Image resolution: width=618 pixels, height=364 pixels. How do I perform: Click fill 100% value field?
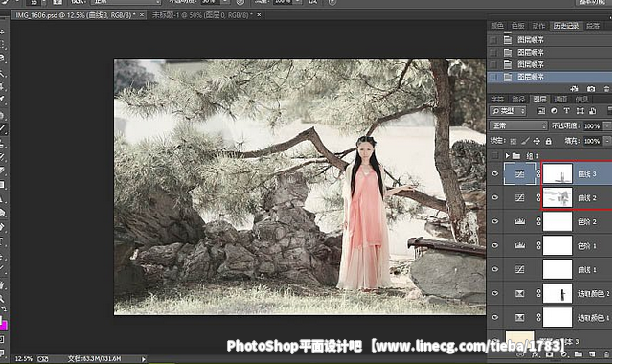pos(591,141)
